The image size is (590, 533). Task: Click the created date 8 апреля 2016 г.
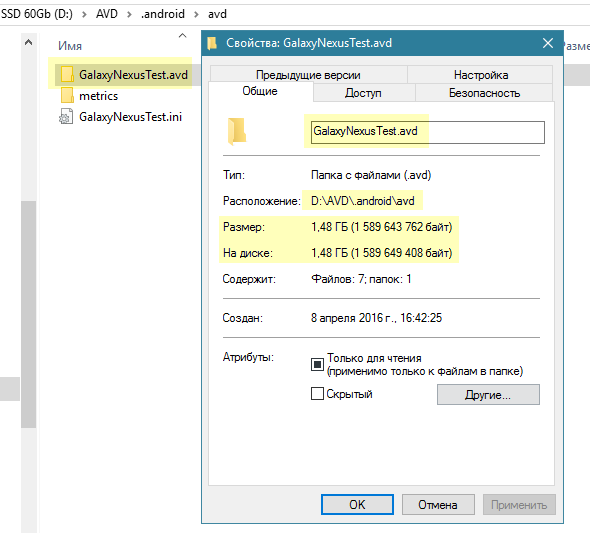(353, 318)
